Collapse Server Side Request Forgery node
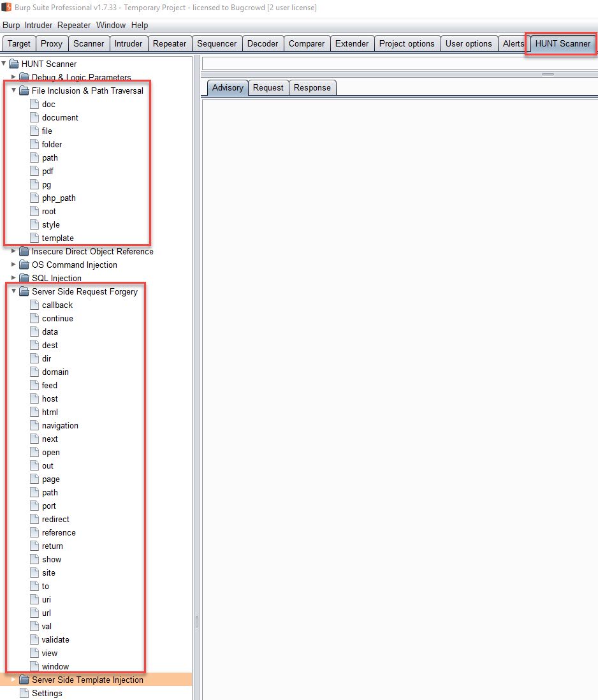The image size is (598, 700). tap(14, 291)
